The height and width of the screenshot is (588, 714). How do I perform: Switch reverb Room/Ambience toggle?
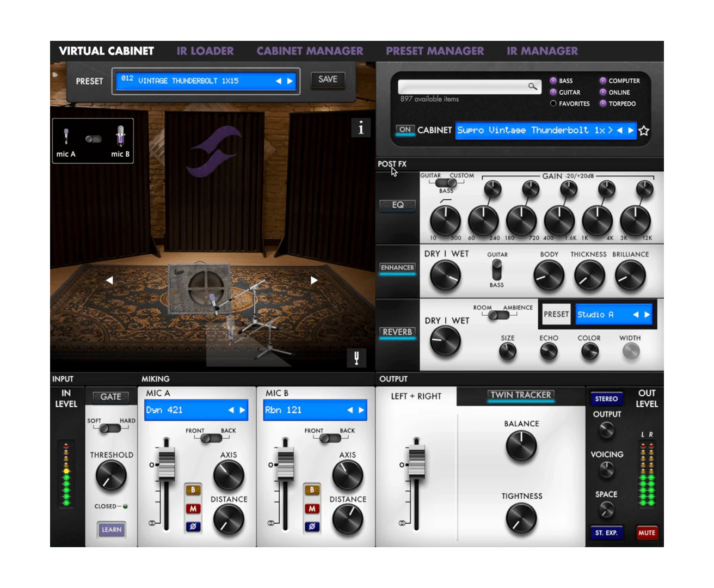[x=497, y=315]
